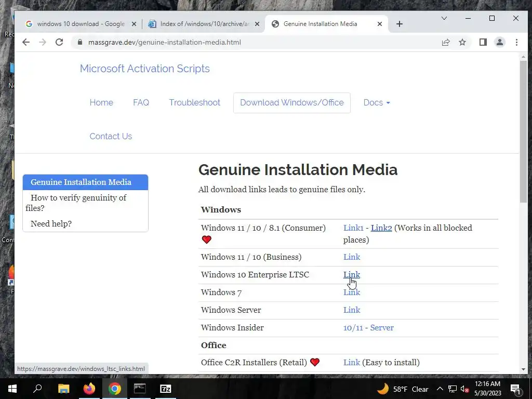Open the notification center icon
This screenshot has width=532, height=399.
pos(515,389)
